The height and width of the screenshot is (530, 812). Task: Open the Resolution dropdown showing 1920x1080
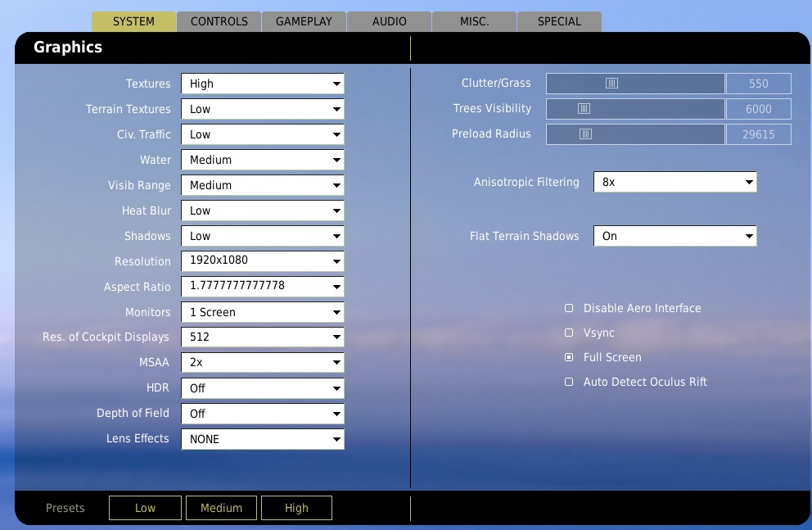[263, 261]
